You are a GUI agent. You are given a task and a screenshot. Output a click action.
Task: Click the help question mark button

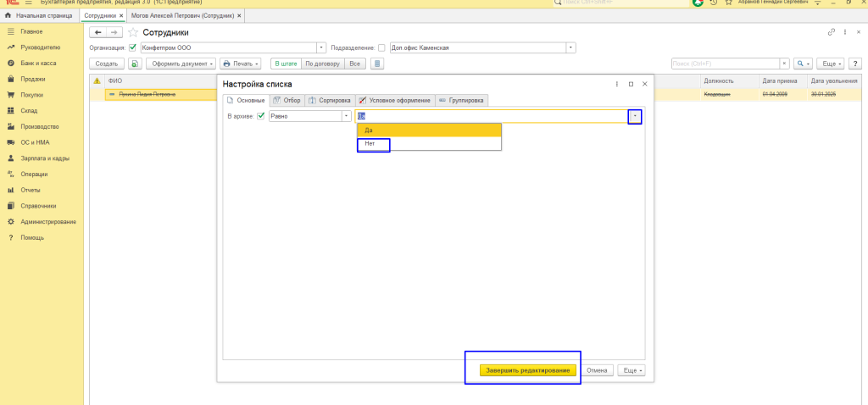(854, 64)
